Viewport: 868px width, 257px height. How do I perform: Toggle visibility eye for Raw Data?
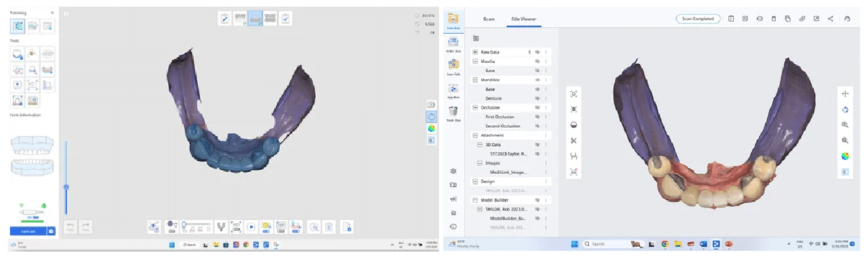point(538,51)
